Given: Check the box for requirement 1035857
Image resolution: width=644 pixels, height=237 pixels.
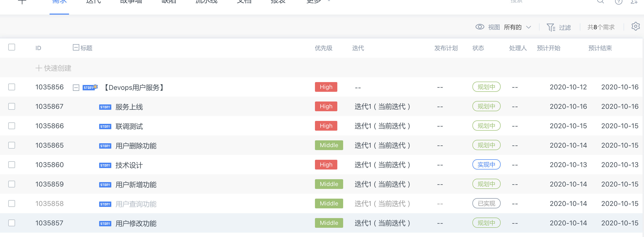Looking at the screenshot, I should [12, 223].
